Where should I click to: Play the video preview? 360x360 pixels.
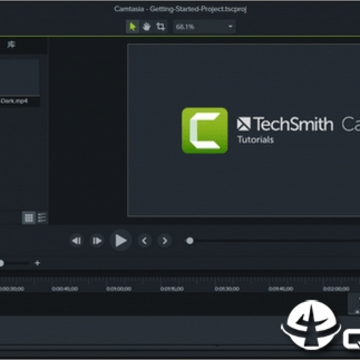coord(120,240)
